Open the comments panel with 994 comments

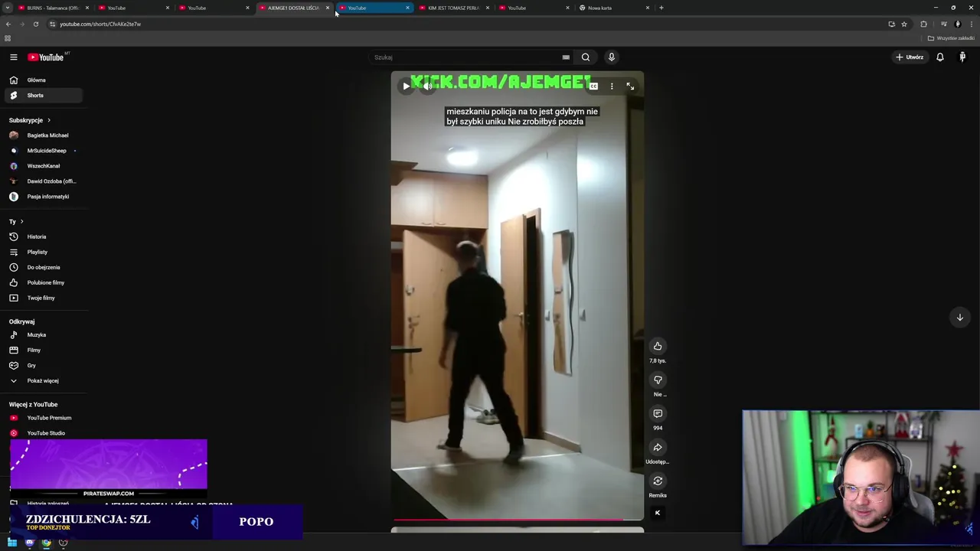(658, 414)
